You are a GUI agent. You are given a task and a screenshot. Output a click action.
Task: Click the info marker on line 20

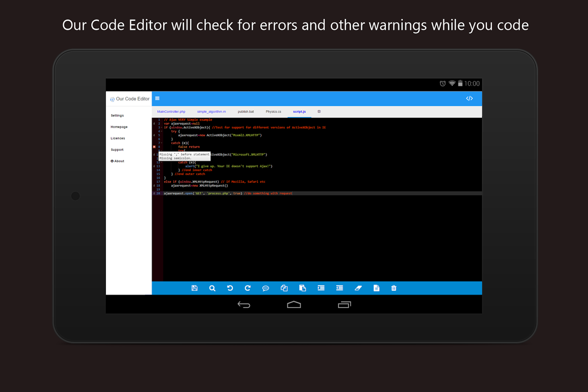pyautogui.click(x=154, y=193)
